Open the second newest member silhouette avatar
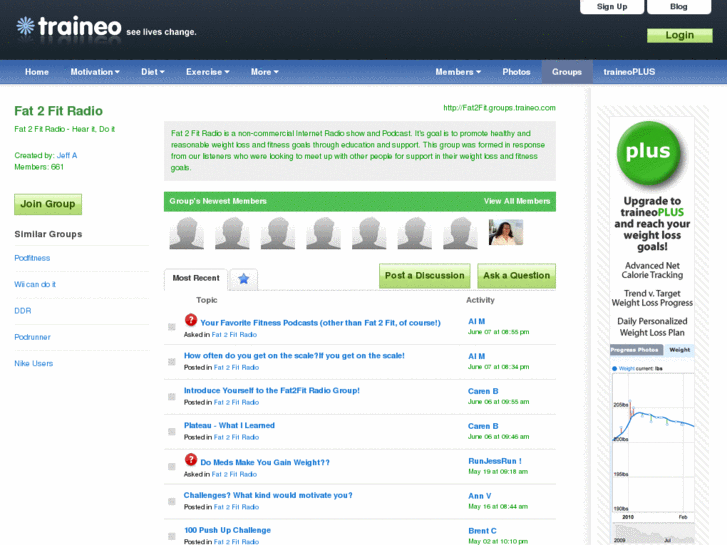The image size is (727, 545). click(x=232, y=233)
